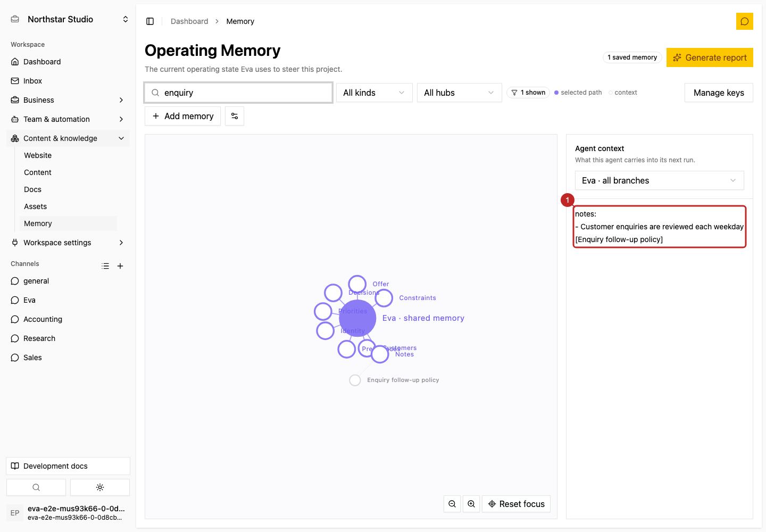Select the Memory sidebar item
The height and width of the screenshot is (532, 766).
pos(68,223)
